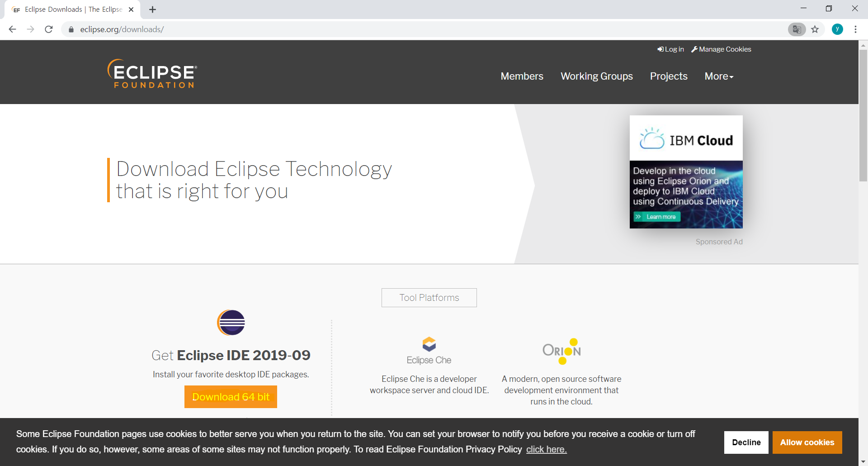Open the Chrome profile avatar
This screenshot has width=868, height=466.
[x=837, y=29]
